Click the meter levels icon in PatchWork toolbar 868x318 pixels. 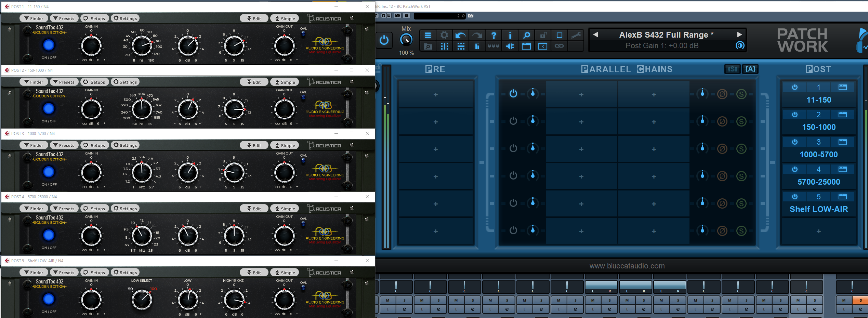click(477, 46)
